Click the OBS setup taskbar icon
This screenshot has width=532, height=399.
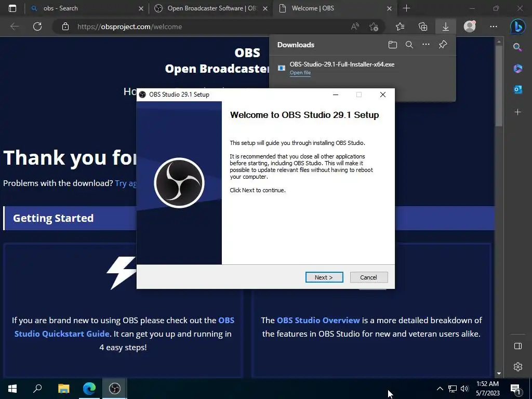(115, 389)
